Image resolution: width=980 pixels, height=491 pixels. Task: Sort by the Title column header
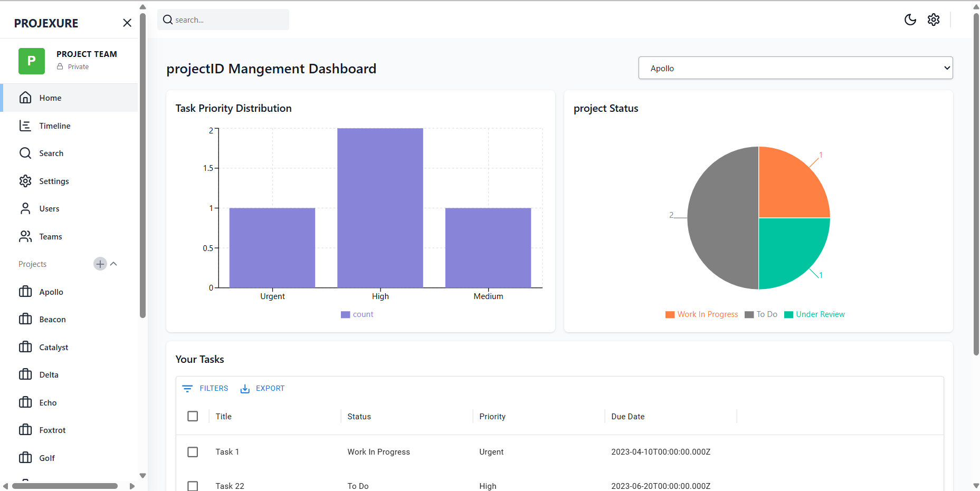(x=224, y=416)
